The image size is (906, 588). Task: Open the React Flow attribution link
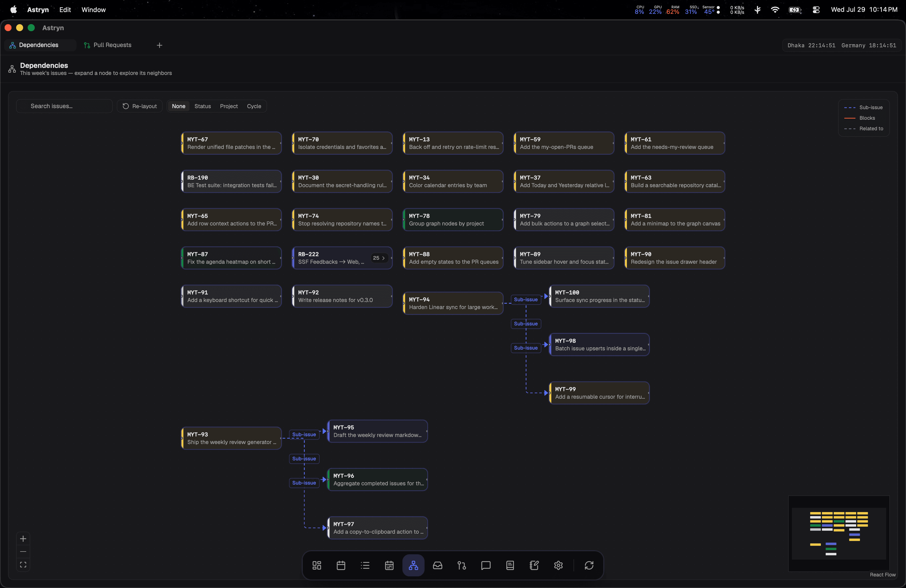[882, 575]
